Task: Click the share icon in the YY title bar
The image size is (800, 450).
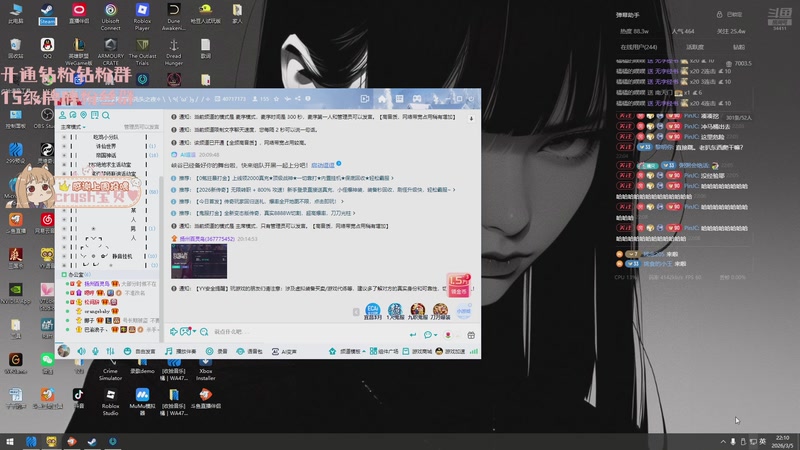Action: click(297, 99)
